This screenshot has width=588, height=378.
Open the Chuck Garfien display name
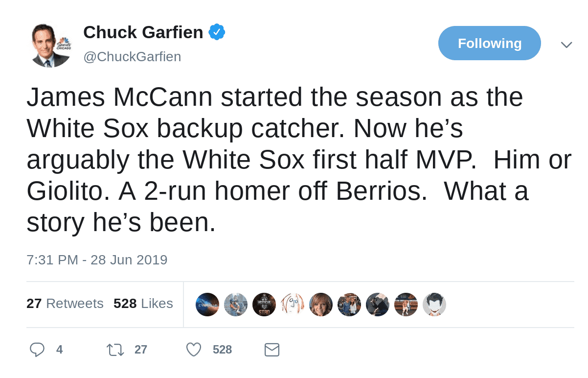pos(143,32)
